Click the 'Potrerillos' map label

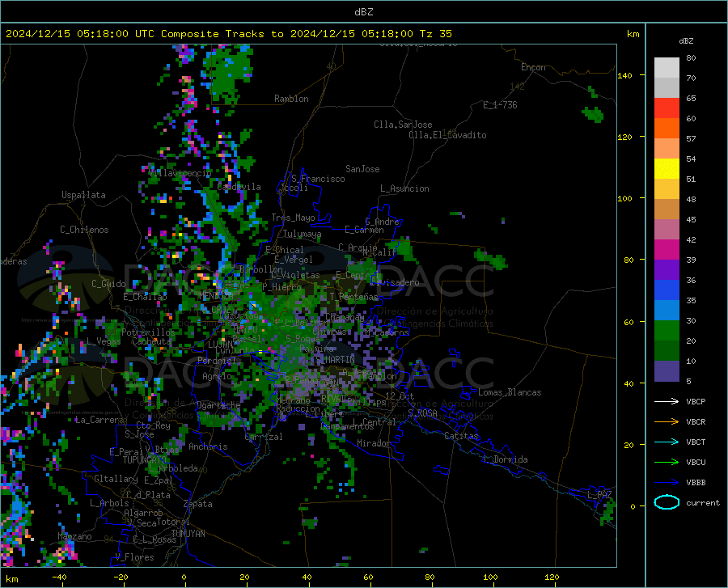point(148,332)
